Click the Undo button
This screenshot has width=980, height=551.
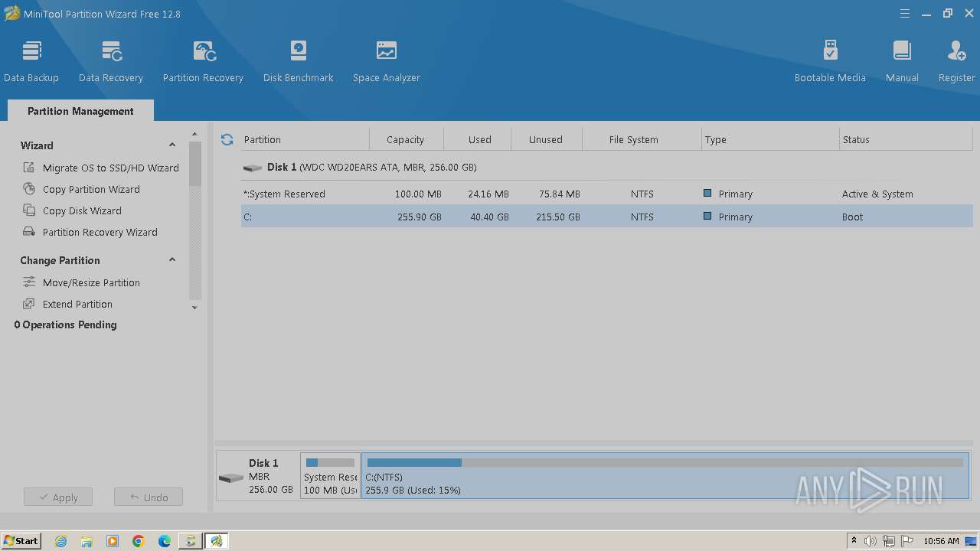coord(149,497)
